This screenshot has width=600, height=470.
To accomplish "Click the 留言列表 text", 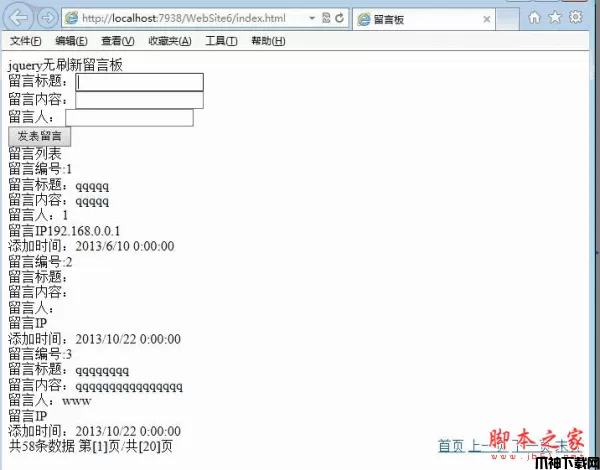I will click(x=35, y=154).
